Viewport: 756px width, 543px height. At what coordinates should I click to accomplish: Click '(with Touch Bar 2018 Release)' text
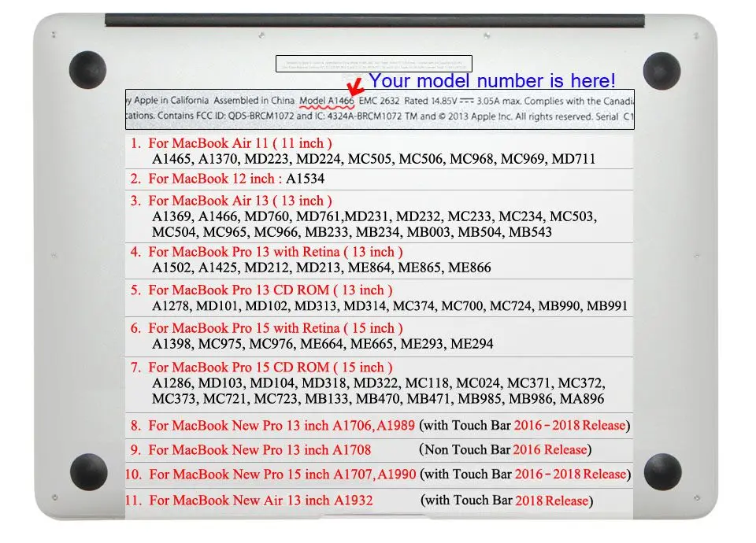[x=506, y=501]
